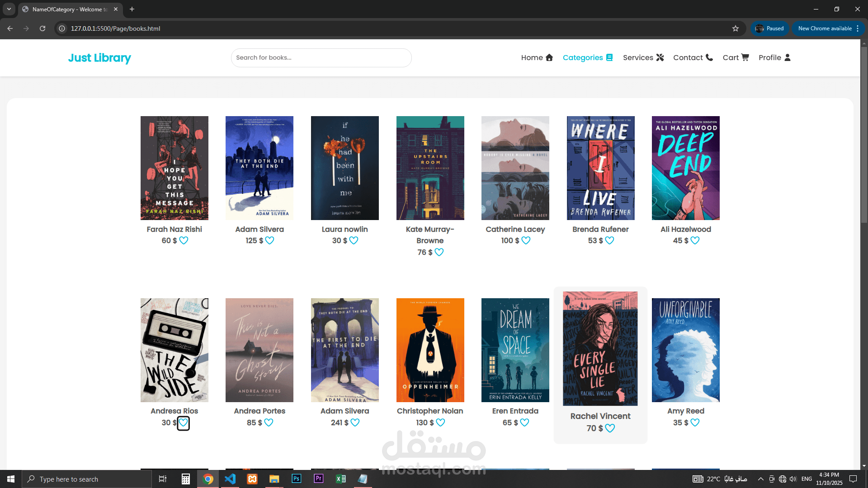Image resolution: width=868 pixels, height=488 pixels.
Task: Bookmark this page with star icon
Action: (x=736, y=28)
